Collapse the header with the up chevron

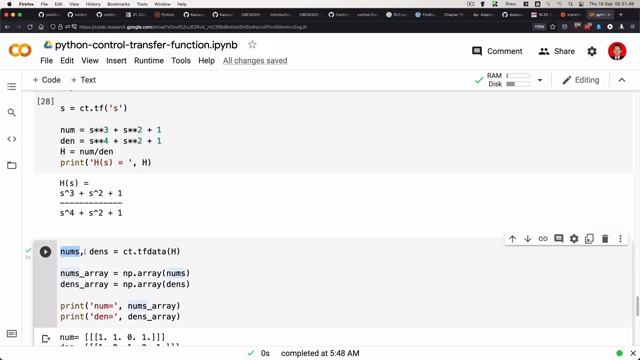[622, 80]
